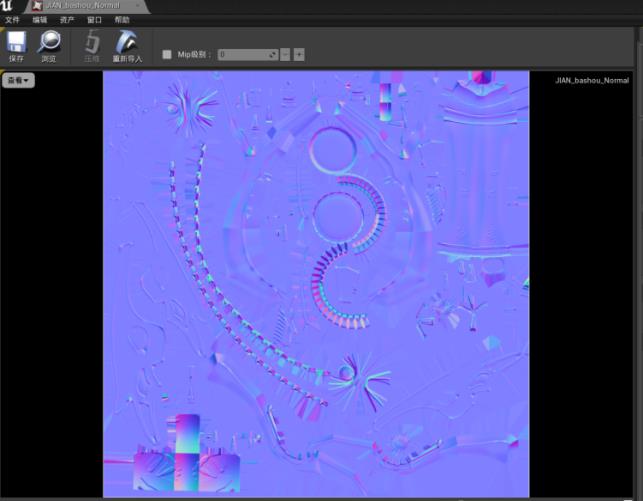Click the Unreal Engine logo icon

tap(6, 5)
